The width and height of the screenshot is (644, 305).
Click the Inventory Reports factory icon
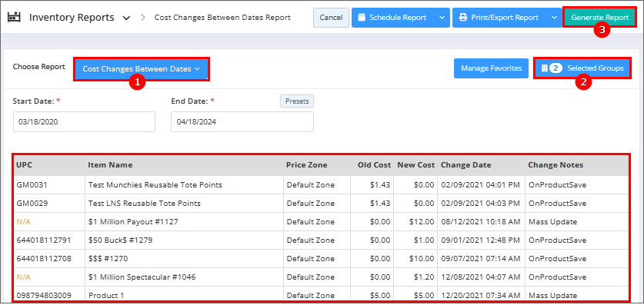coord(14,18)
